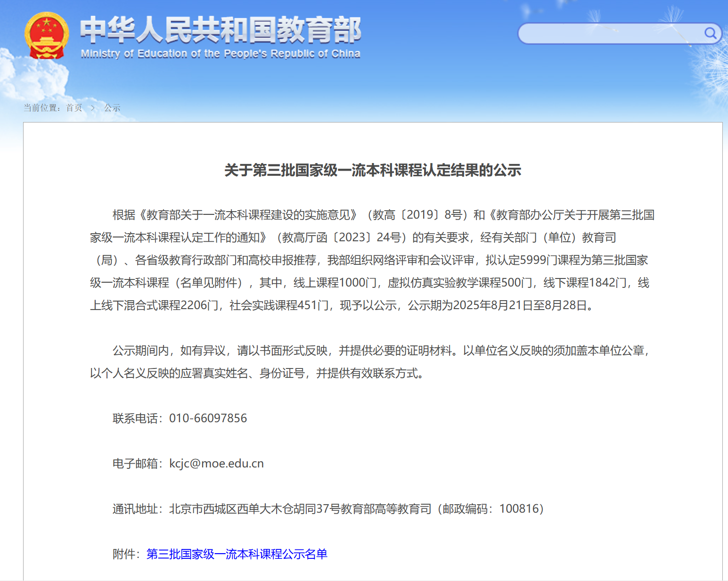Go to 首页 in breadcrumb

click(74, 108)
